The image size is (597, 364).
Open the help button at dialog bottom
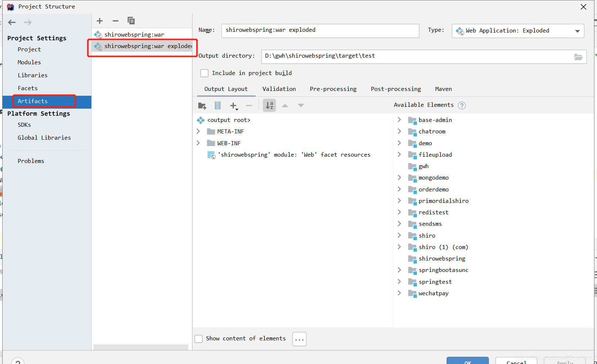18,361
